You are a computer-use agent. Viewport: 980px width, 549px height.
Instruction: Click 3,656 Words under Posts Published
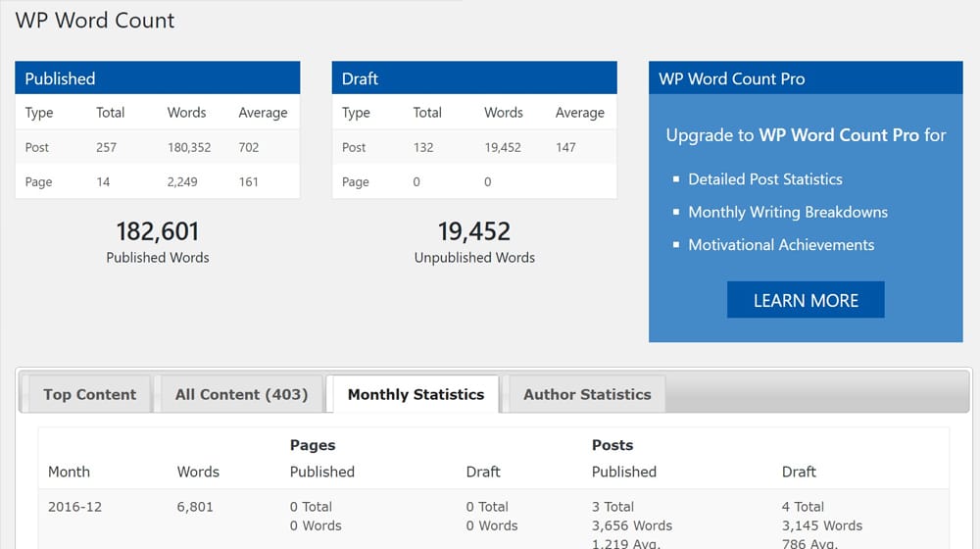(632, 525)
